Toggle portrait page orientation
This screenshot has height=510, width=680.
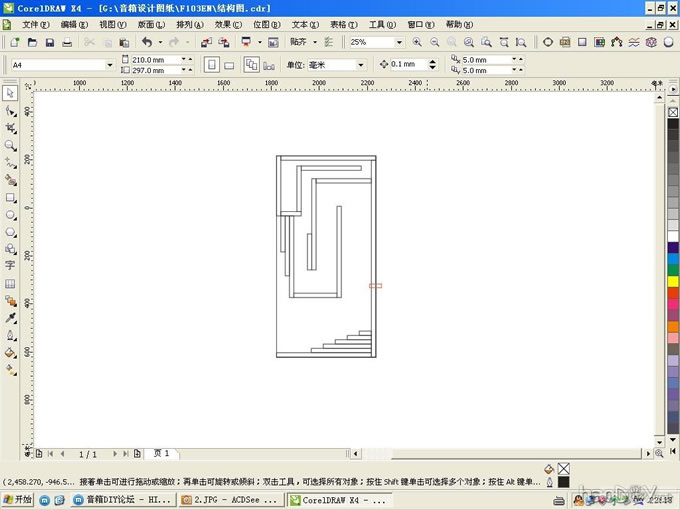pos(211,64)
